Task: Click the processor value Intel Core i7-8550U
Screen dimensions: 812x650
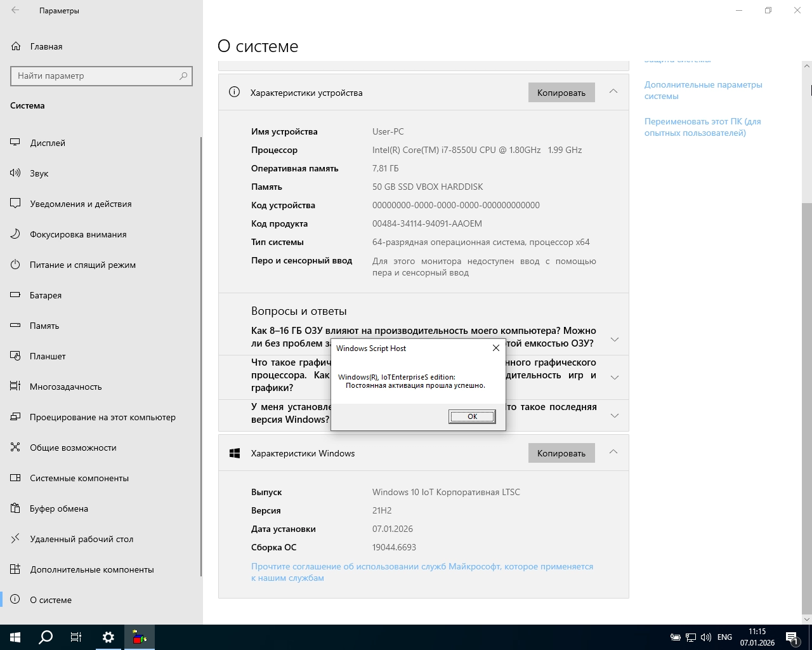Action: point(477,150)
